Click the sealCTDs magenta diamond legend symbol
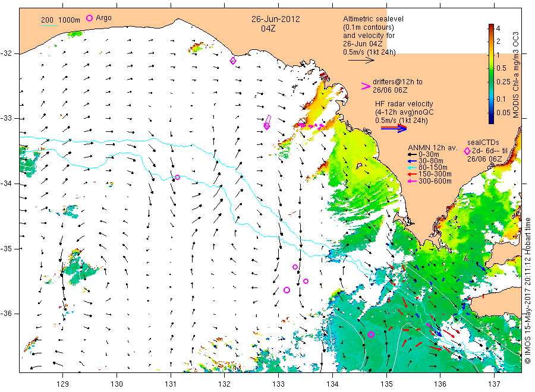535x392 pixels. (467, 151)
